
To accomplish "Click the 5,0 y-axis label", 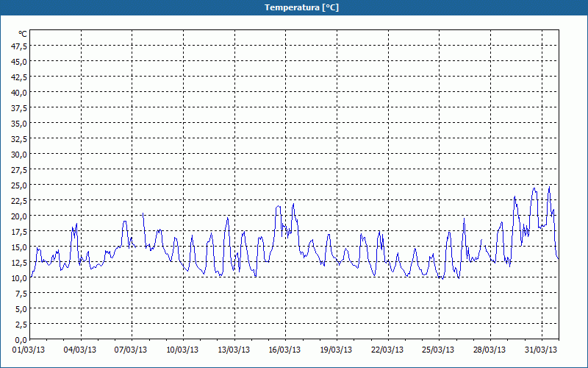I will (21, 309).
